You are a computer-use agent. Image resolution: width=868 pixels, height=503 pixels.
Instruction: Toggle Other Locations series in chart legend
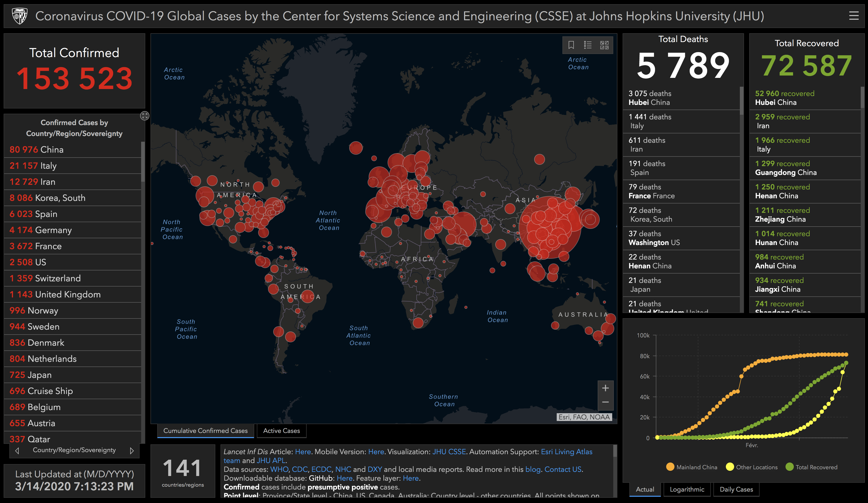[x=752, y=467]
